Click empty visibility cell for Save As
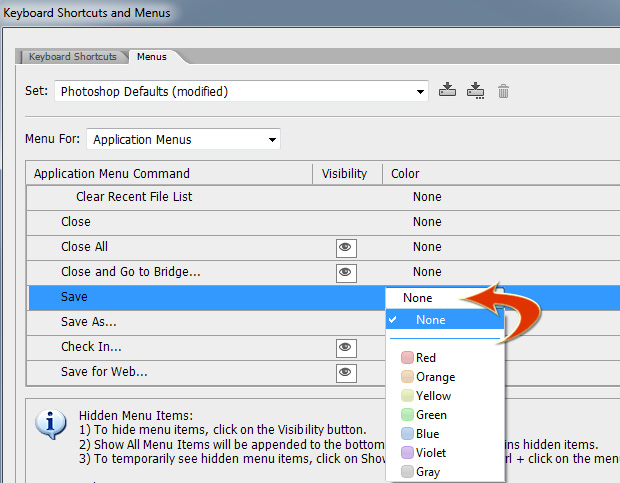620x483 pixels. (346, 323)
